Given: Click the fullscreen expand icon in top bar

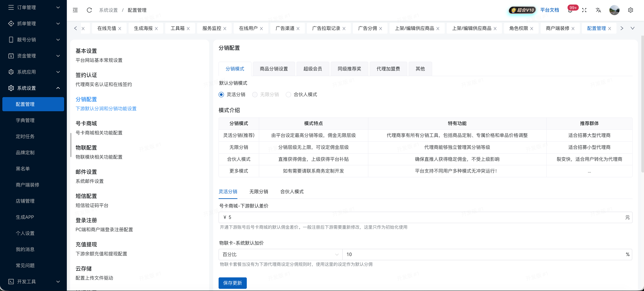Looking at the screenshot, I should pyautogui.click(x=585, y=10).
